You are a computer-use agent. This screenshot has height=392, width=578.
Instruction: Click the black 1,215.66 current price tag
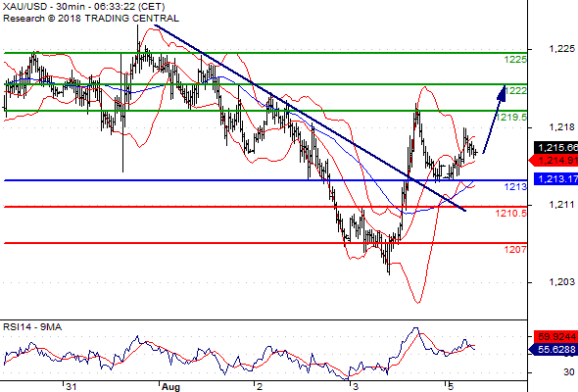point(555,148)
